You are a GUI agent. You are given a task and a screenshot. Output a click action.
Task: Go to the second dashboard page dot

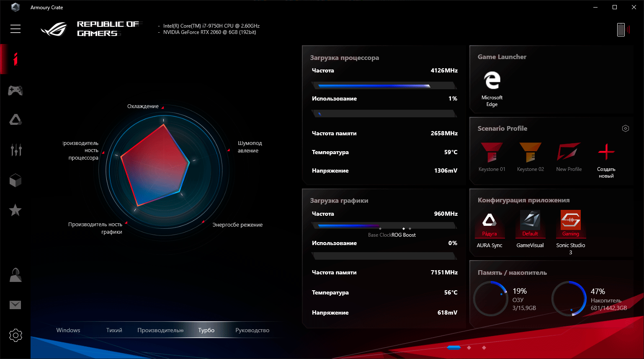pyautogui.click(x=469, y=348)
